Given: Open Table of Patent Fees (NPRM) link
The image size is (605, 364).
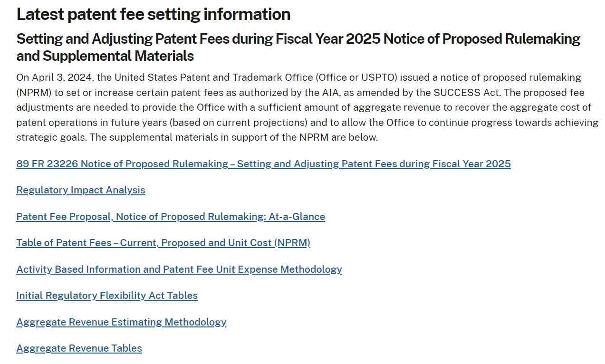Looking at the screenshot, I should click(x=163, y=243).
